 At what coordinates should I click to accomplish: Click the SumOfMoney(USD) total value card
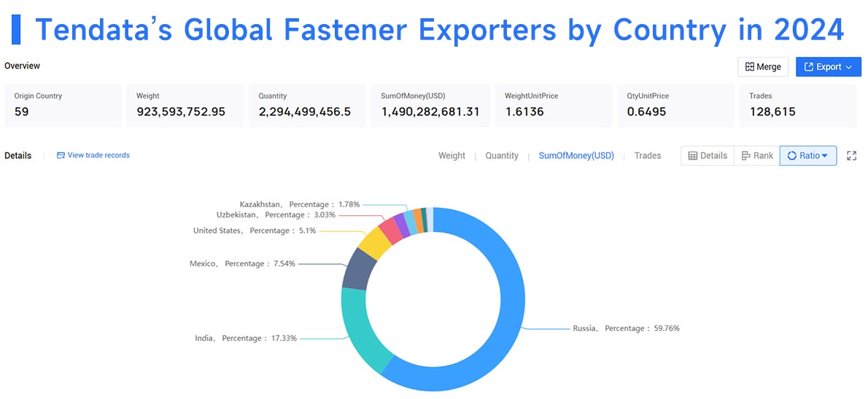click(x=430, y=106)
